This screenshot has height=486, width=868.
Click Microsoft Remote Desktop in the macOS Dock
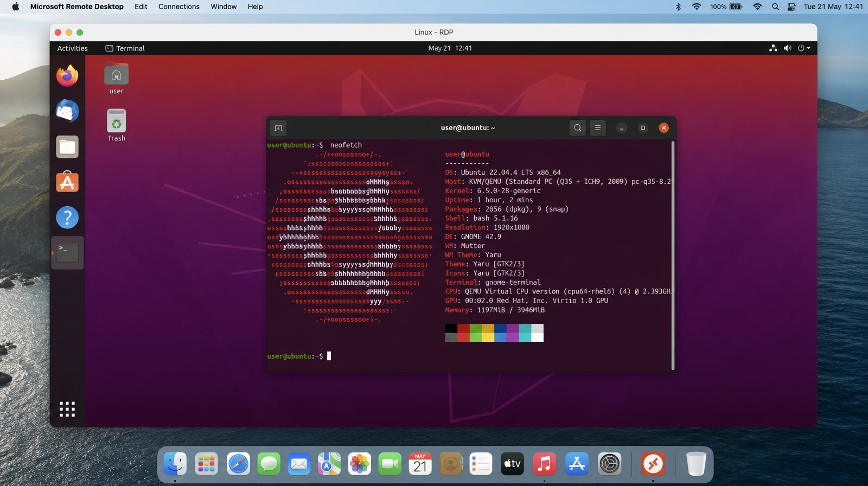click(653, 464)
